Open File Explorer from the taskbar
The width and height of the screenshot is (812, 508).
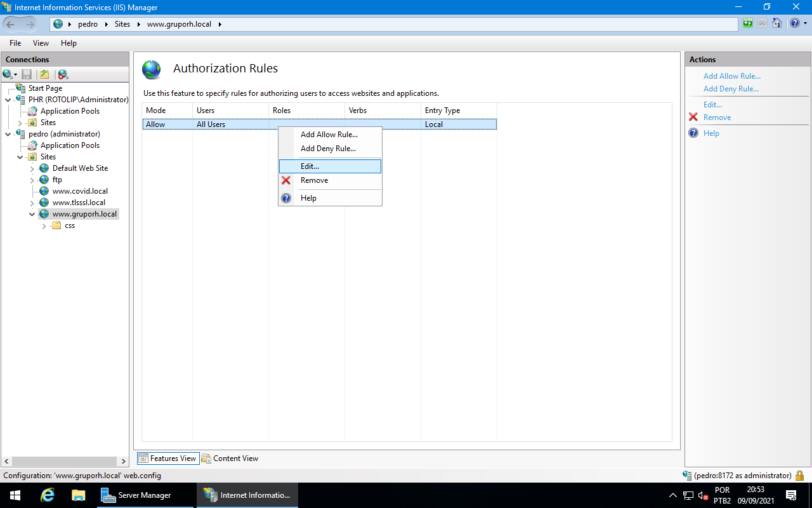click(x=78, y=495)
